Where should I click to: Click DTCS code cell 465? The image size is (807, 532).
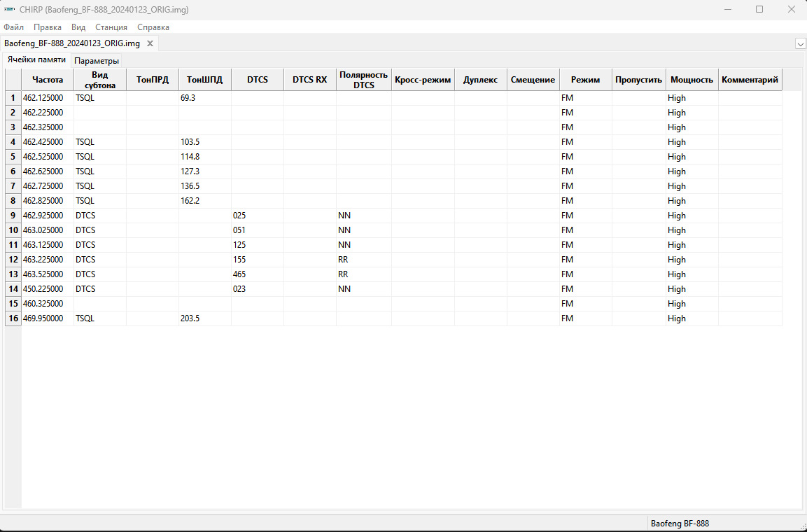click(x=257, y=274)
